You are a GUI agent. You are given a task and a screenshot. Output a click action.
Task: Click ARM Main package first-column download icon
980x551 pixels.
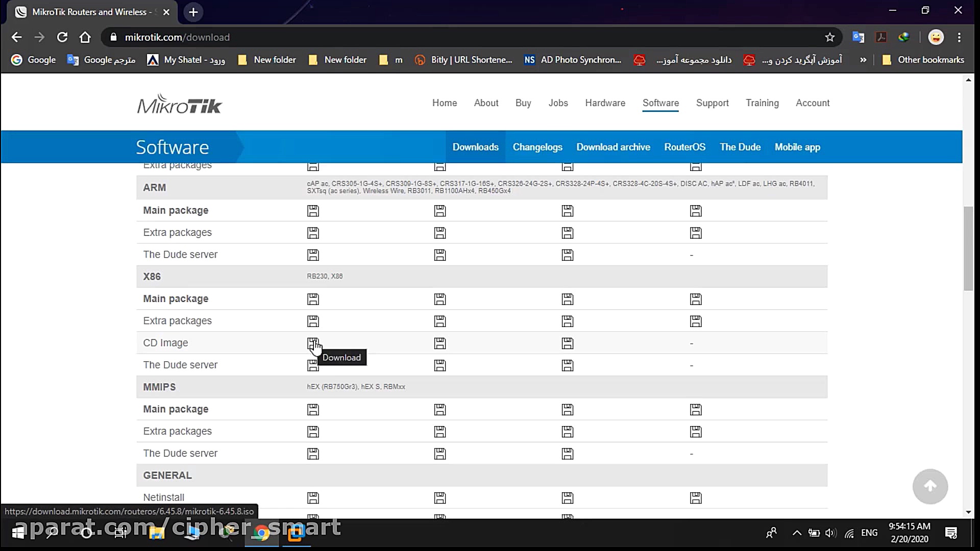(x=313, y=211)
